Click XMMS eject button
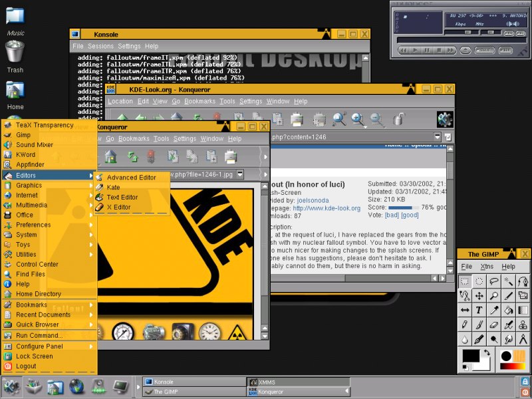This screenshot has width=532, height=399. click(465, 51)
